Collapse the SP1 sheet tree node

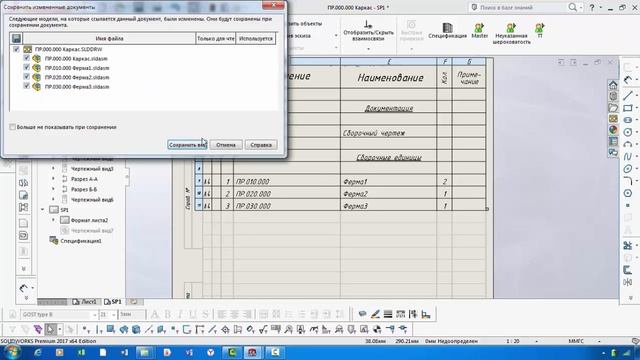[42, 210]
